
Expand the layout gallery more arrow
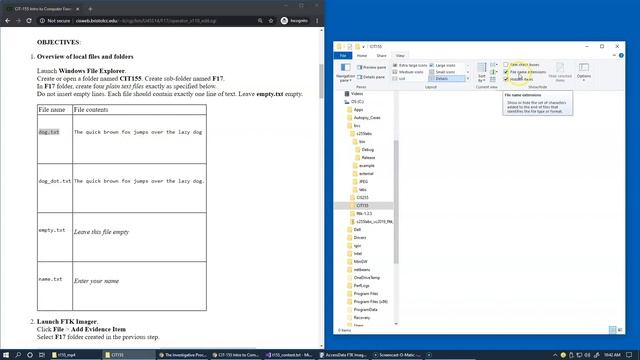pos(468,78)
